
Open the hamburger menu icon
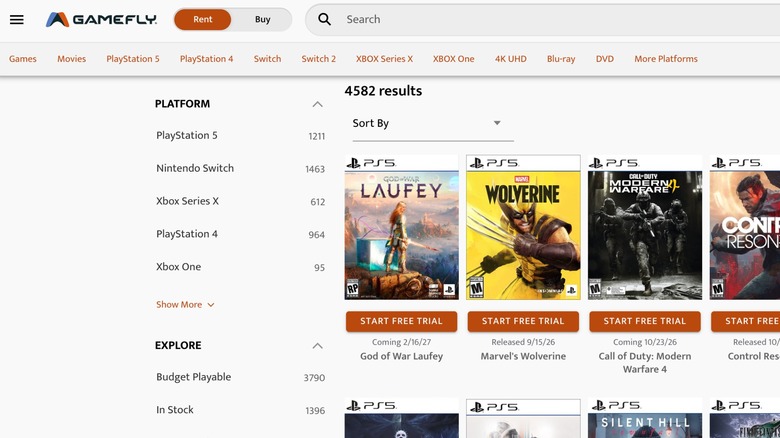[x=17, y=19]
